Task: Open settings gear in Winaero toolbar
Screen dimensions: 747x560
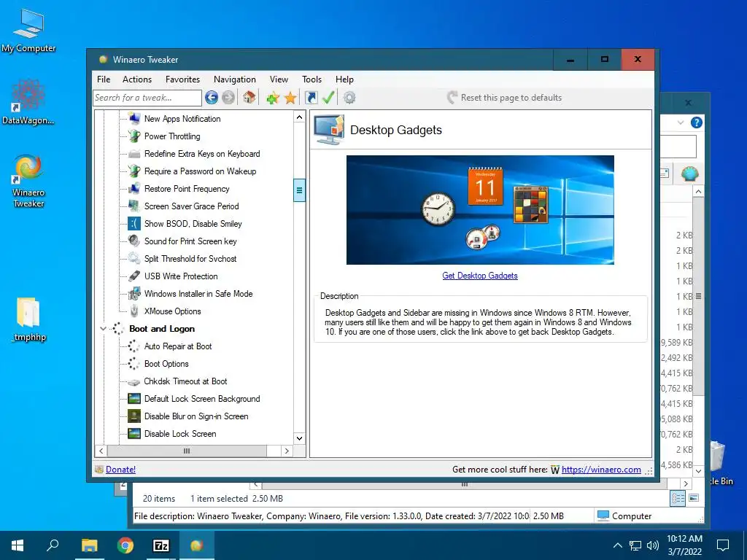Action: pos(349,98)
